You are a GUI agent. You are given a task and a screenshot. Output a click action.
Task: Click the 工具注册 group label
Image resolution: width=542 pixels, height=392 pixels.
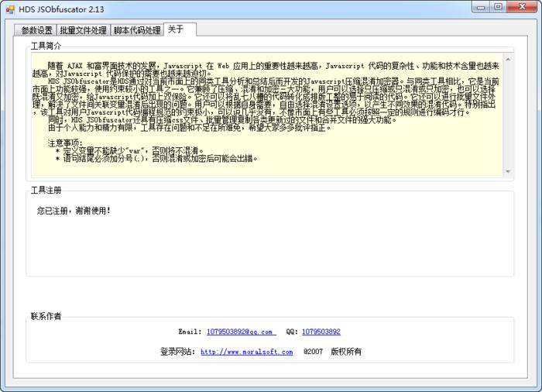coord(46,190)
